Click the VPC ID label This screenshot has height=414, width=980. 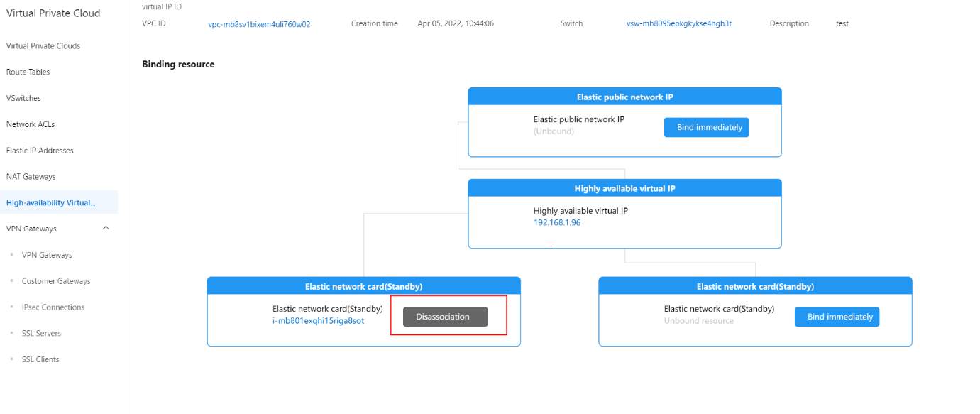click(154, 23)
